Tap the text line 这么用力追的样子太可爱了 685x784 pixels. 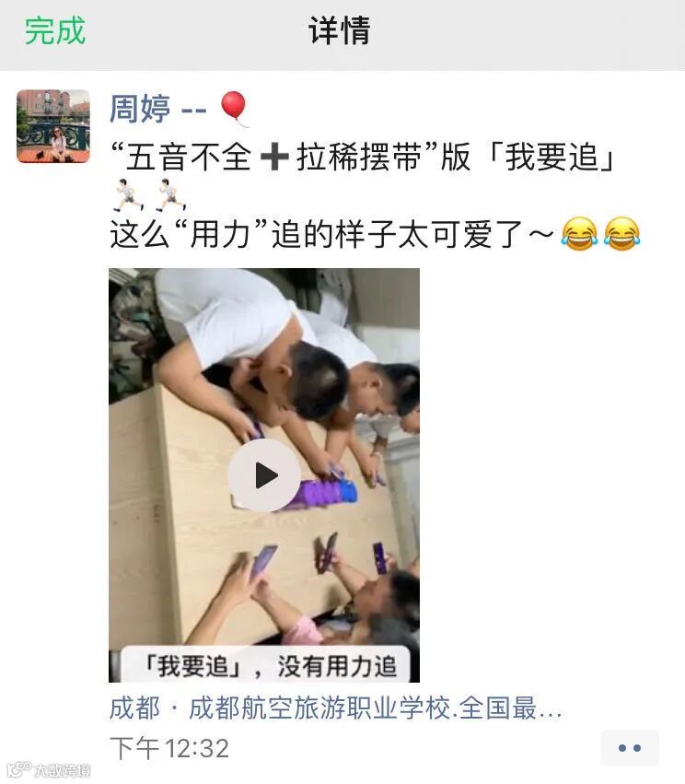(332, 234)
